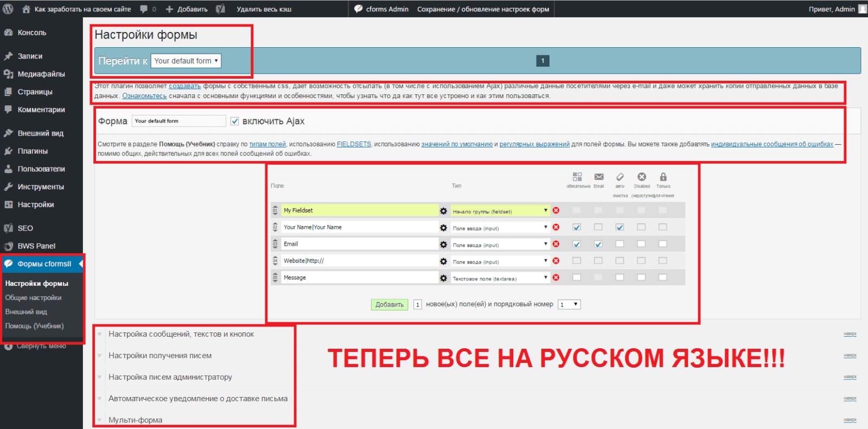Open регулярных выражений help link
This screenshot has height=429, width=868.
[534, 144]
